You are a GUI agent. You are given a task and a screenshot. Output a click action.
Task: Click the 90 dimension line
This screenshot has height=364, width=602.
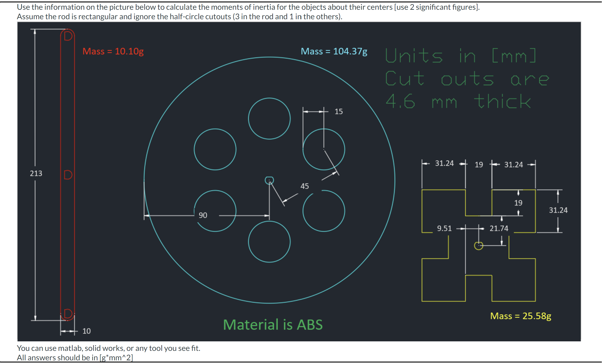pos(203,215)
